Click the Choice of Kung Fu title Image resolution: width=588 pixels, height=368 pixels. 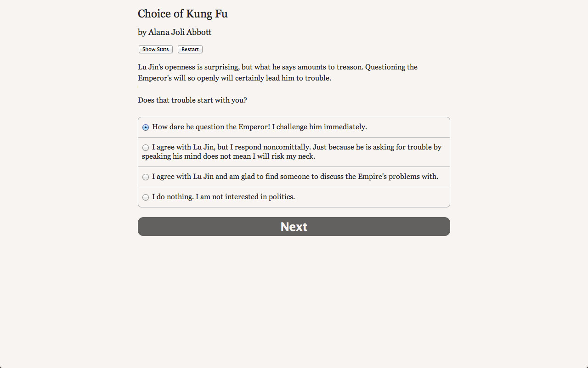pos(182,14)
